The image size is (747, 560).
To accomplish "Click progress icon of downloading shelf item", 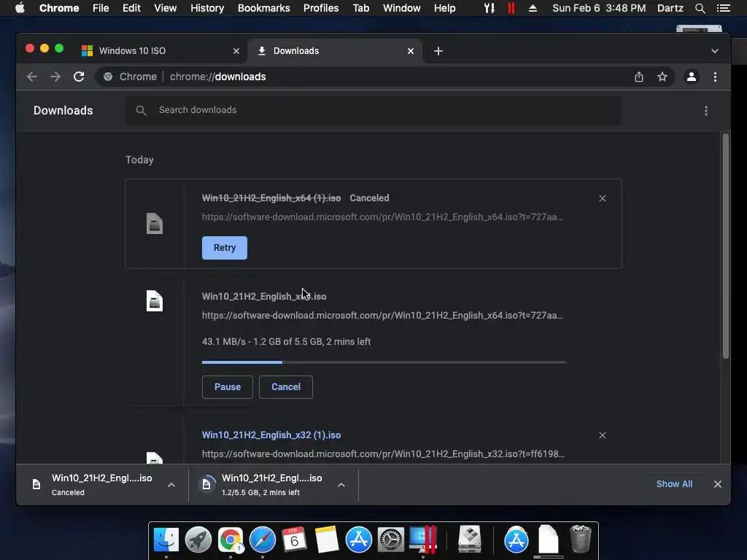I will point(206,485).
